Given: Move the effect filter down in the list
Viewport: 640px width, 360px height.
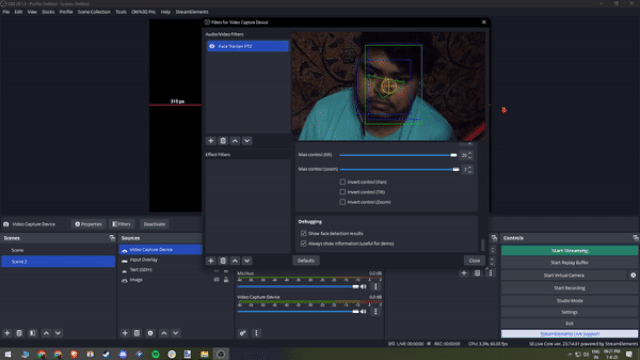Looking at the screenshot, I should pyautogui.click(x=247, y=261).
